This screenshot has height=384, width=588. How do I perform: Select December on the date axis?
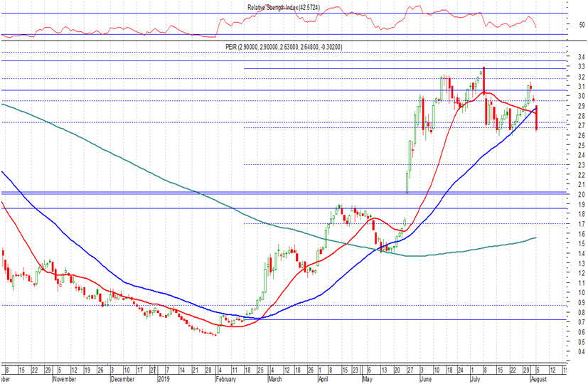click(x=122, y=380)
